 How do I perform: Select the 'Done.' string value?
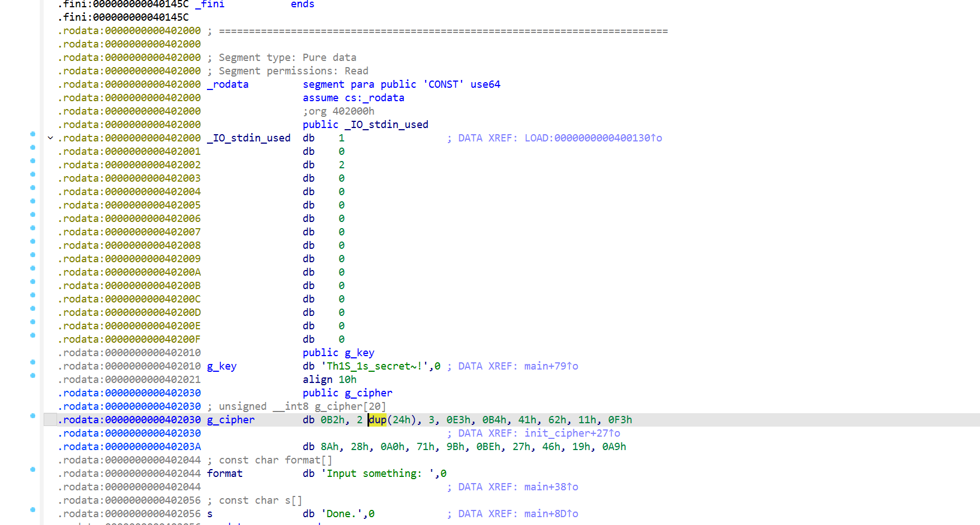342,514
